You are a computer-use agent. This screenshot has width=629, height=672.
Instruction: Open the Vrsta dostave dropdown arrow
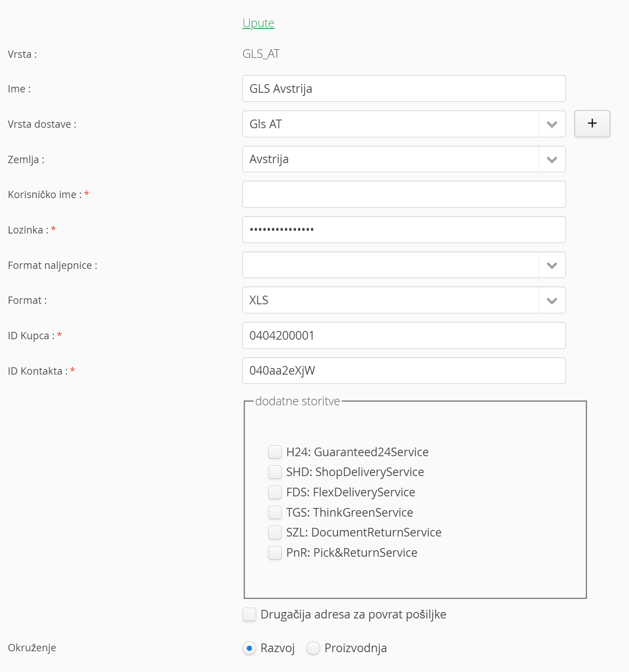(x=552, y=124)
